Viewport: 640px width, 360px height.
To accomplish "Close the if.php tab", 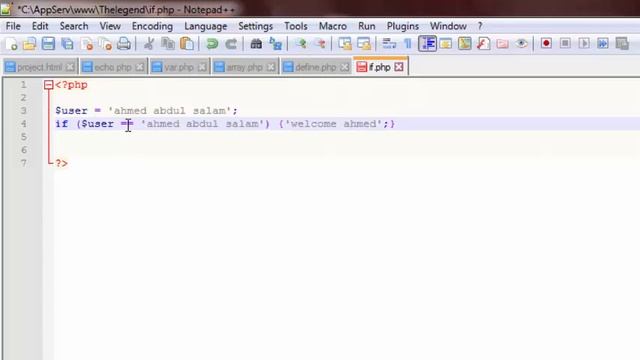I will click(399, 67).
